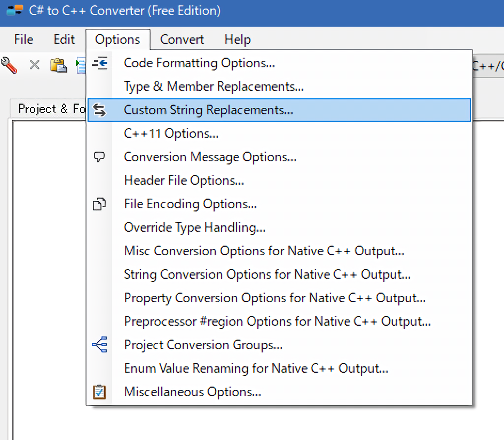504x440 pixels.
Task: Click the Code Formatting indent arrow icon
Action: click(x=100, y=63)
